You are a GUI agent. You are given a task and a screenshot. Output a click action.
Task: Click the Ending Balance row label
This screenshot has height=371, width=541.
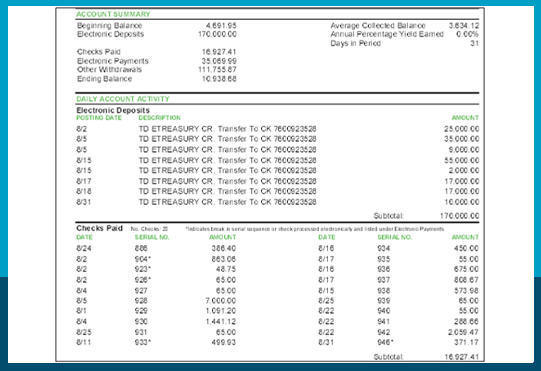(105, 79)
